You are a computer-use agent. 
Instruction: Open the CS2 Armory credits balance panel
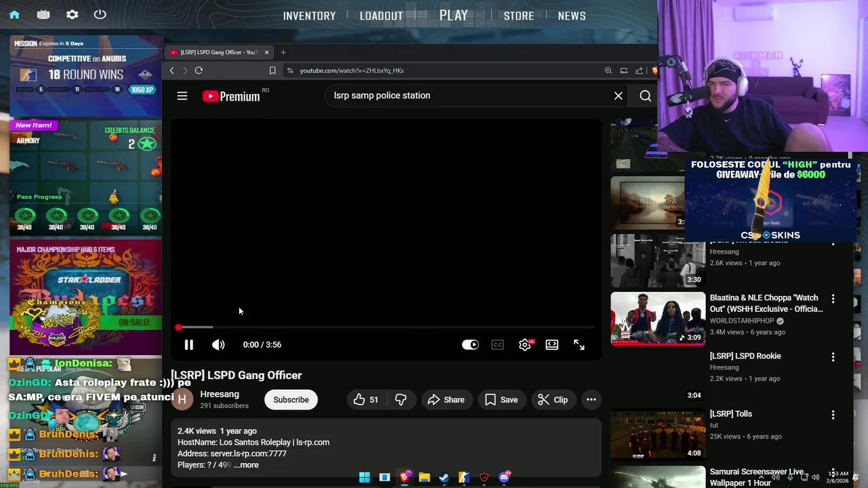pyautogui.click(x=85, y=178)
